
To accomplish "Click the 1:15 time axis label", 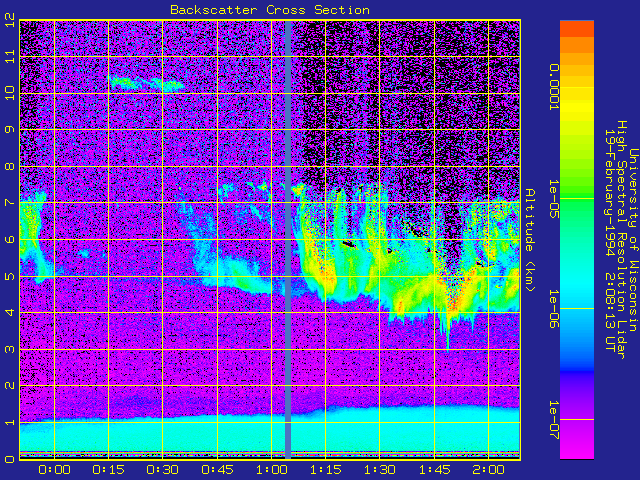I will [x=325, y=470].
